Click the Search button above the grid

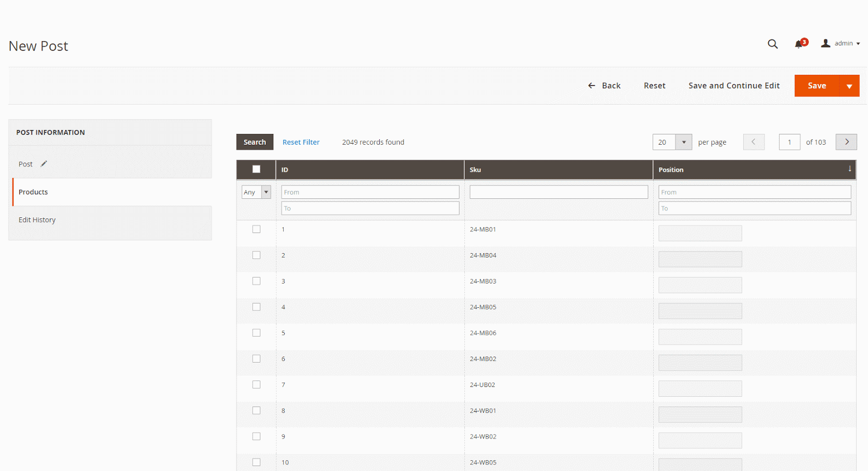(254, 142)
